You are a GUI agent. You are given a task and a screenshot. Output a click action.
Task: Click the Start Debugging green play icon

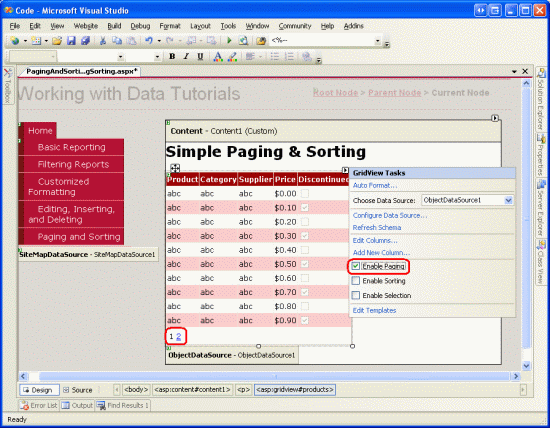(x=229, y=41)
